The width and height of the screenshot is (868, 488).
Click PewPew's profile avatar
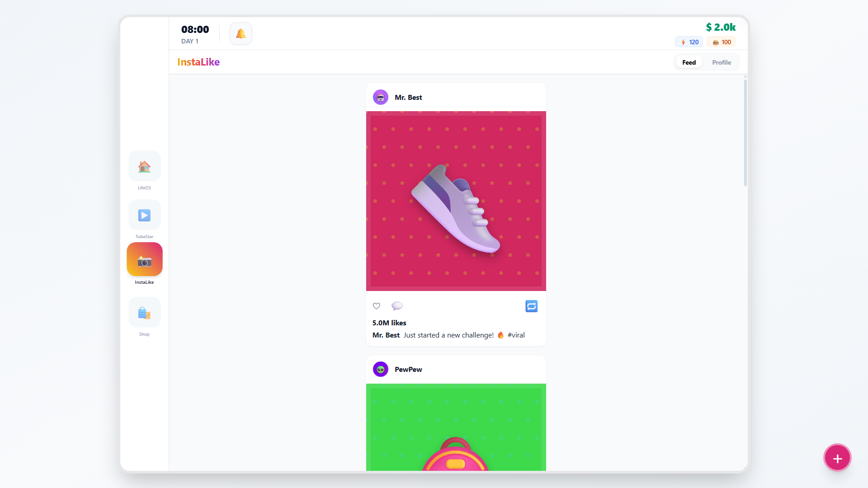(x=380, y=369)
